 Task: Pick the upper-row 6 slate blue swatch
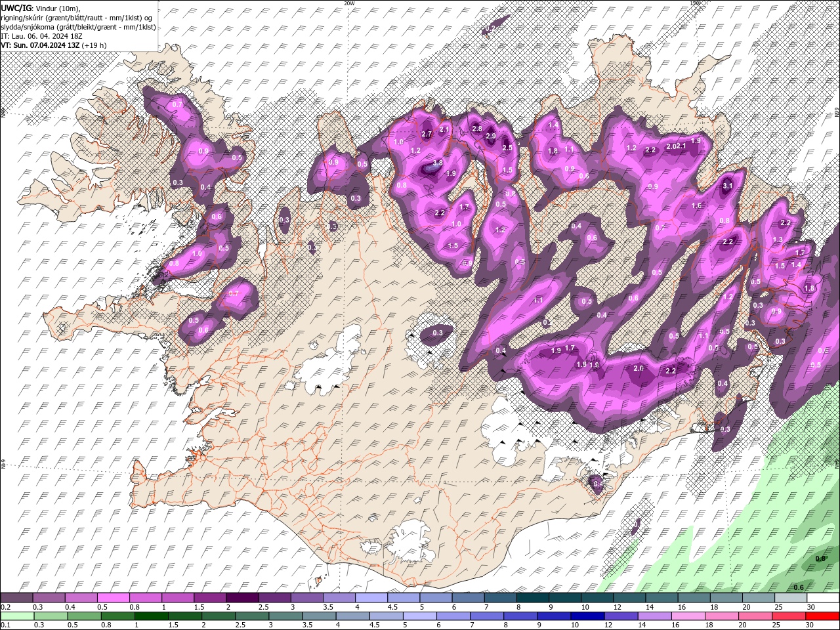[x=468, y=598]
